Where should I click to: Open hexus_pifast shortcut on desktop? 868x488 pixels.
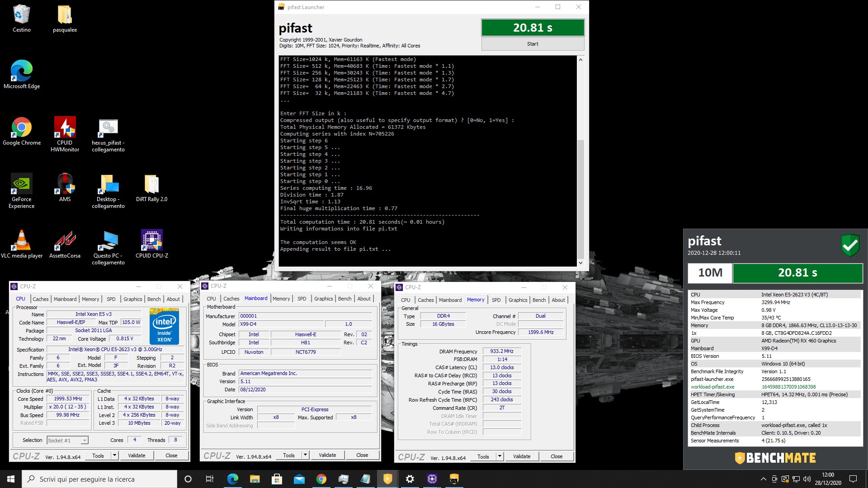coord(108,135)
